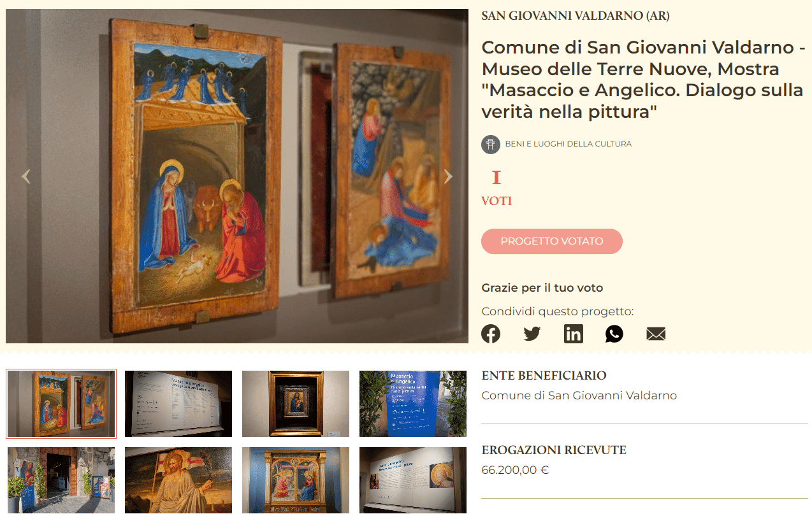Click the Progetto Votato button
This screenshot has height=514, width=812.
tap(552, 241)
